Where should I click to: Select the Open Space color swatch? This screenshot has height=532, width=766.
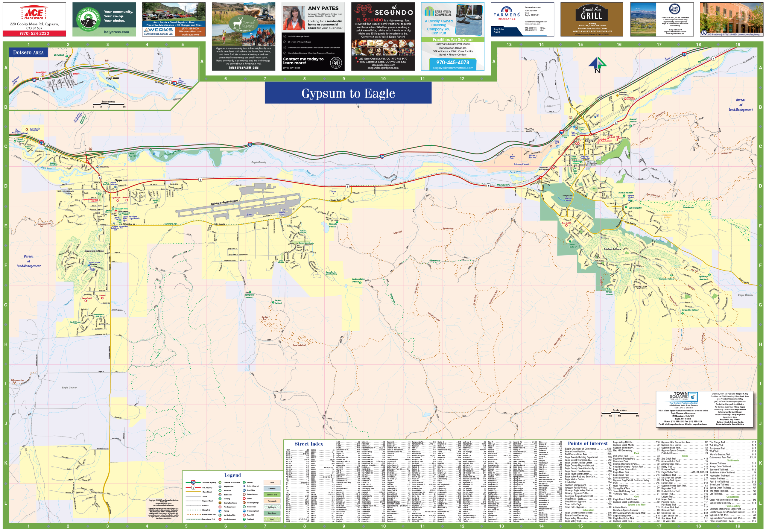[272, 513]
